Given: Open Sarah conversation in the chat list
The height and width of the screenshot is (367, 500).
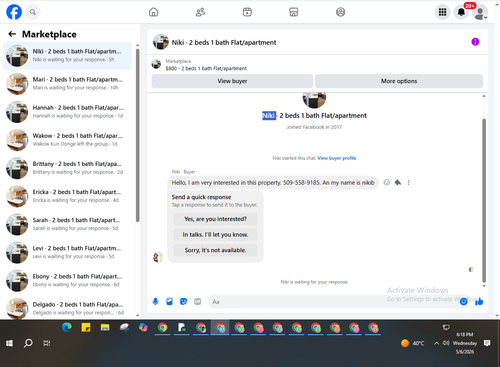Looking at the screenshot, I should click(67, 224).
